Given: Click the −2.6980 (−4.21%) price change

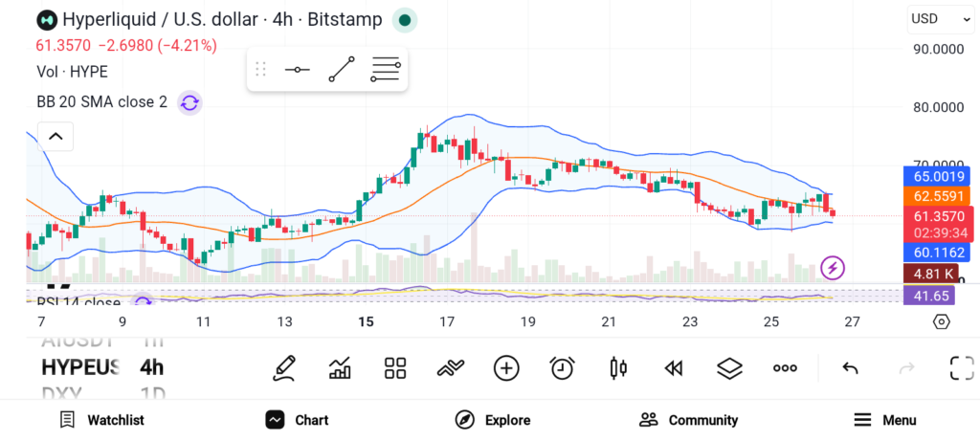Looking at the screenshot, I should click(x=158, y=46).
